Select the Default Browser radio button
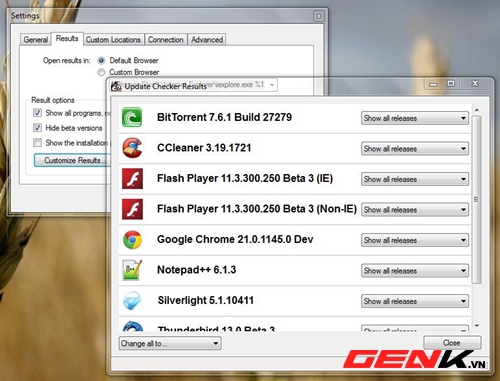Screen dimensions: 500x381 click(101, 60)
